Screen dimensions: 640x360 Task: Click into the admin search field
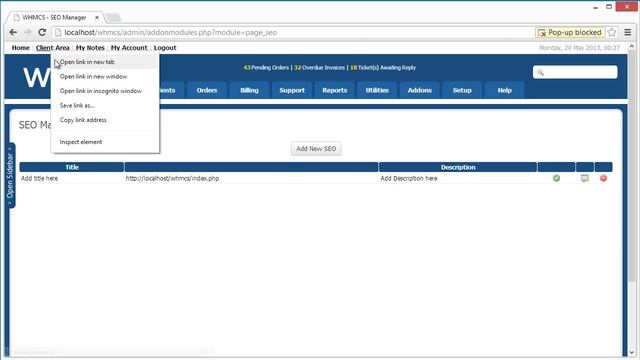[575, 72]
